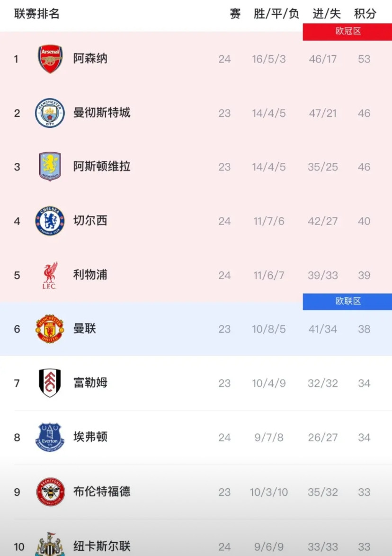This screenshot has width=392, height=556.
Task: Click the team name 曼联
Action: (x=84, y=329)
